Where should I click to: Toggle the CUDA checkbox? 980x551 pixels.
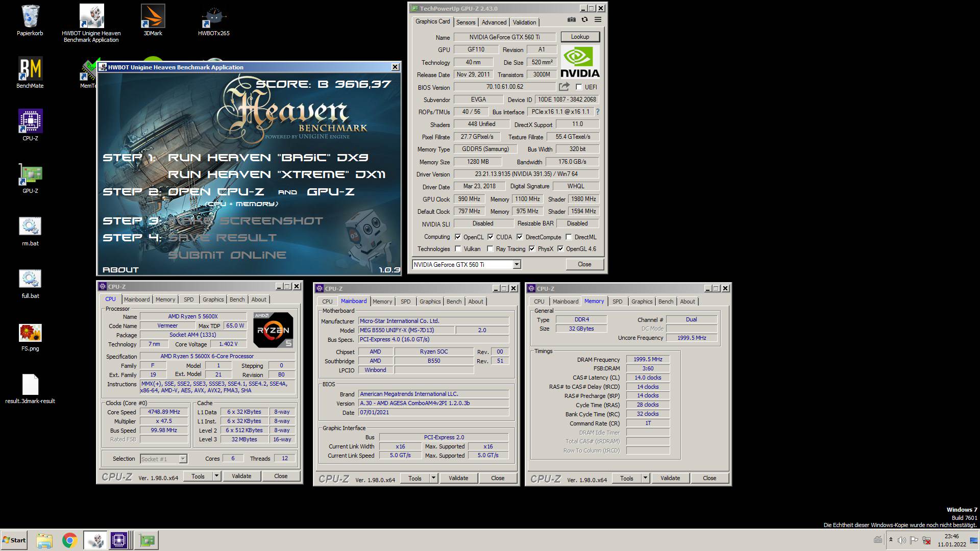[x=491, y=237]
